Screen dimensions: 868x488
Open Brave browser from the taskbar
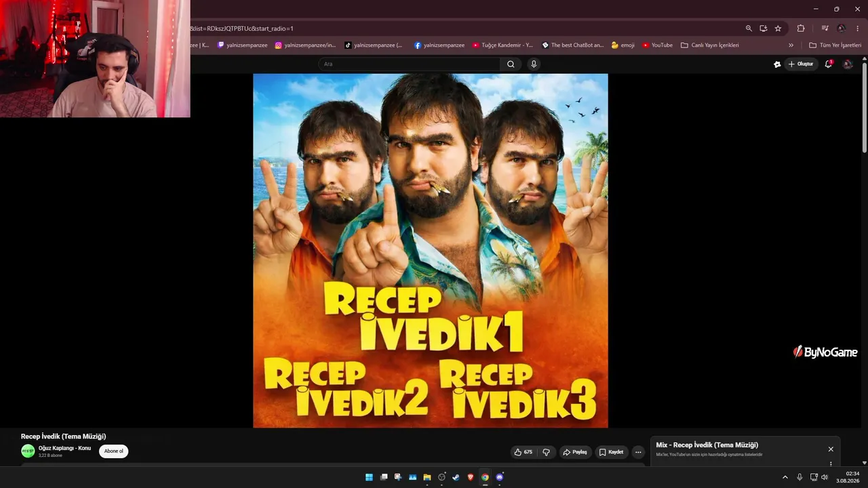(471, 477)
